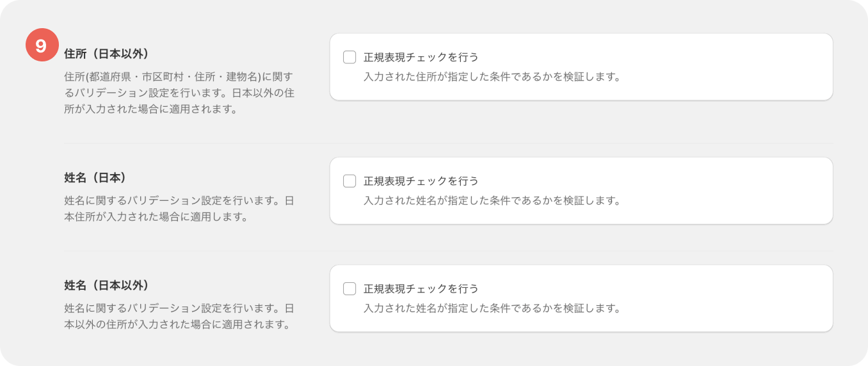868x366 pixels.
Task: Click 正規表現チェックを行う label in 姓名（日本以外）card
Action: (x=421, y=289)
